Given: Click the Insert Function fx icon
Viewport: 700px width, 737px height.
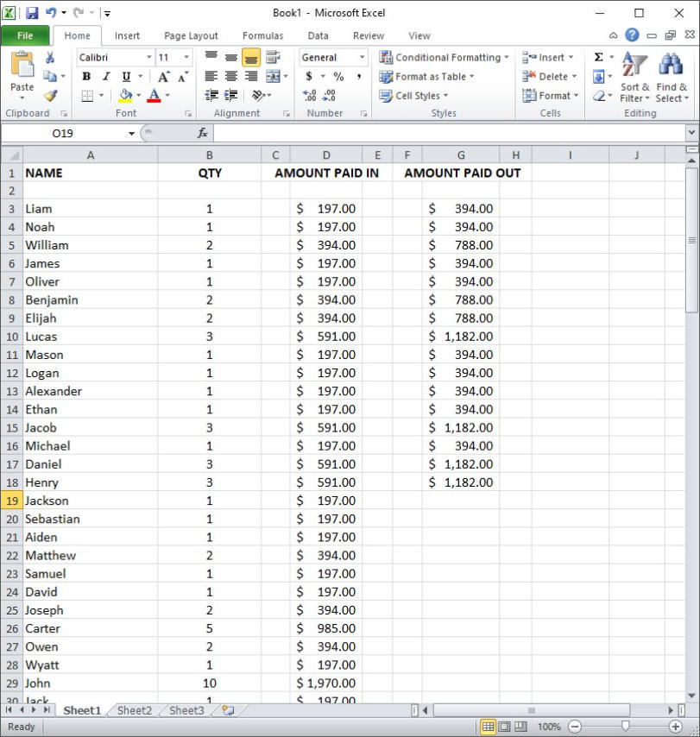Looking at the screenshot, I should pyautogui.click(x=203, y=133).
